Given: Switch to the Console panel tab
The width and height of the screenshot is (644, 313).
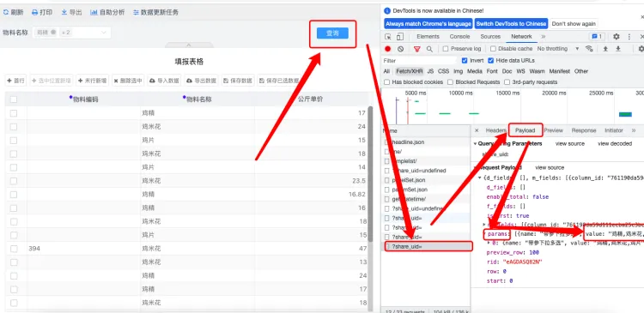Looking at the screenshot, I should click(x=459, y=37).
